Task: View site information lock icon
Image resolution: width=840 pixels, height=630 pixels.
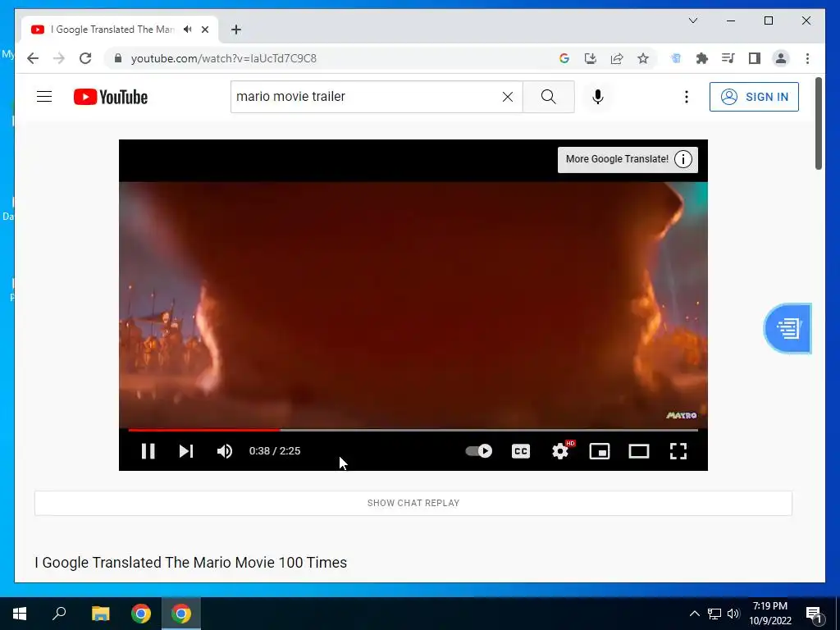Action: pyautogui.click(x=118, y=58)
